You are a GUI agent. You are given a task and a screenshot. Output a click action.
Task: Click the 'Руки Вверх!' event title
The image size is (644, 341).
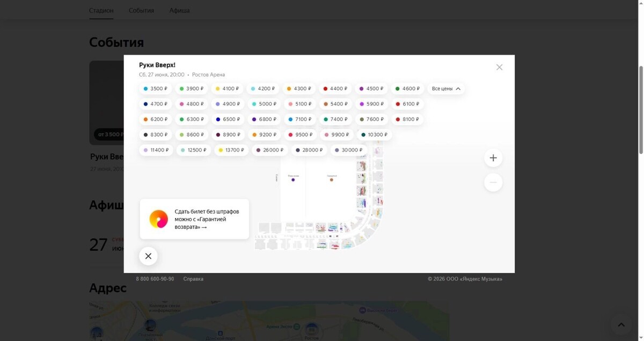(157, 65)
